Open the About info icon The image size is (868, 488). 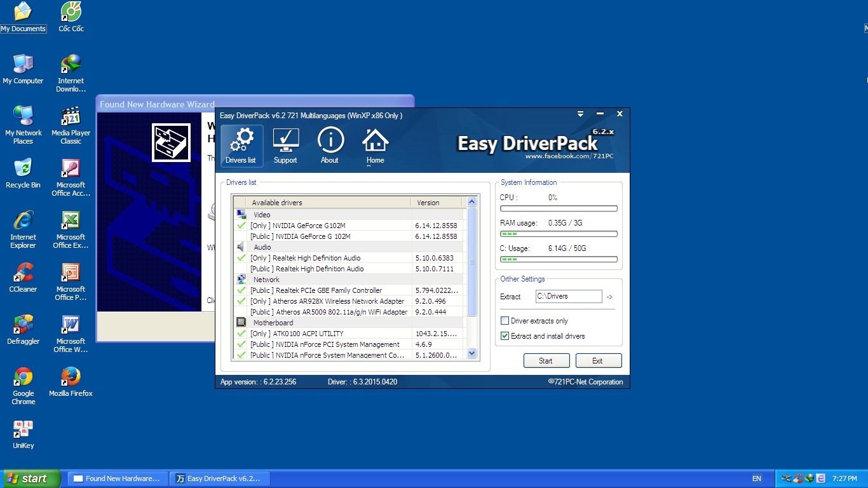pos(330,139)
